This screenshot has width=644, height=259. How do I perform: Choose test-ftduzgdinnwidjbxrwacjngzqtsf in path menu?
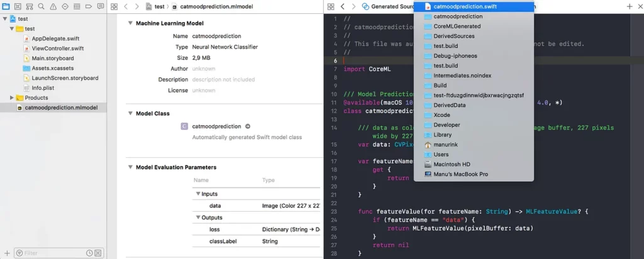click(474, 95)
